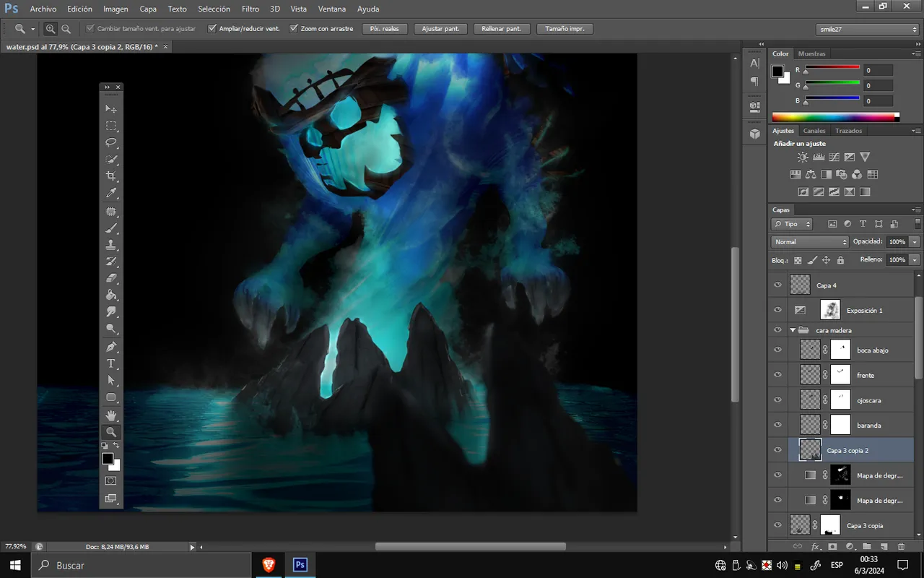Create a new group with folder icon
The width and height of the screenshot is (924, 578).
tap(866, 547)
